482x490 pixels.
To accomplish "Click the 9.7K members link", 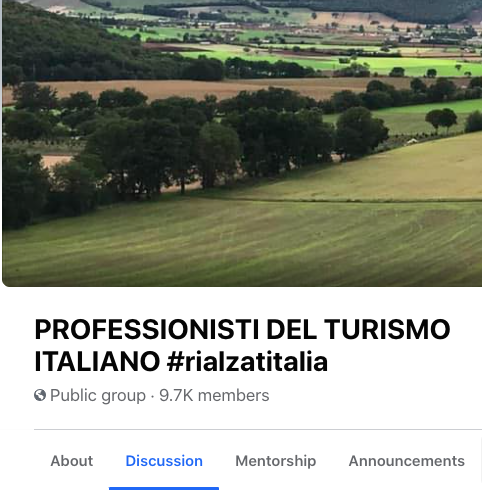I will point(214,396).
